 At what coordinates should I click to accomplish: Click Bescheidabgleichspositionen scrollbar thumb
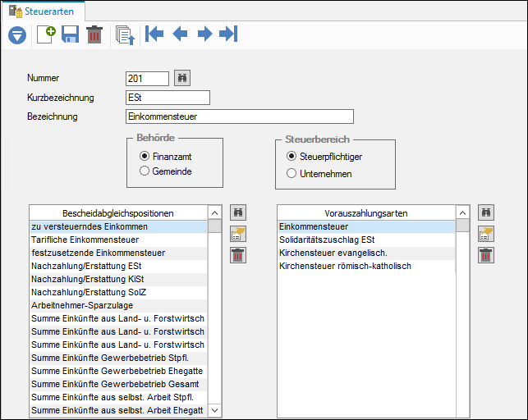click(x=214, y=226)
